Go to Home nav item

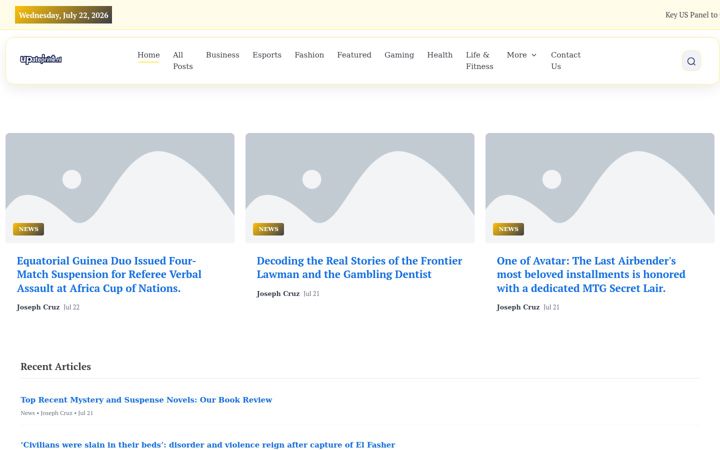tap(148, 55)
